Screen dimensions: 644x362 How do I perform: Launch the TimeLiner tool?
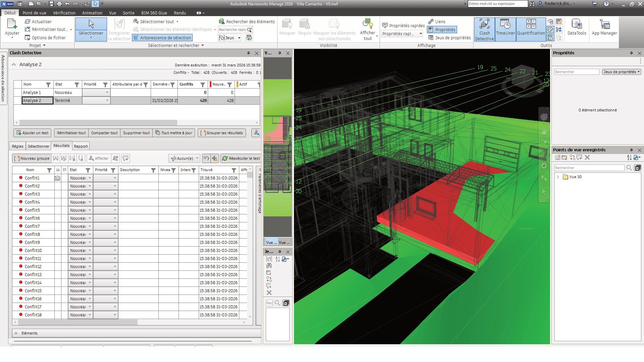coord(505,29)
